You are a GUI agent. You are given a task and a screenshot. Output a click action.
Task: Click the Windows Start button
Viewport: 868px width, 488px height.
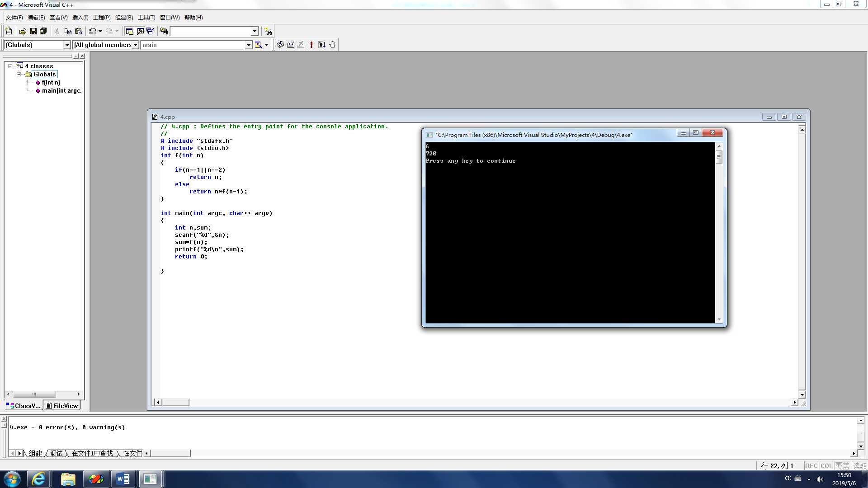click(12, 479)
